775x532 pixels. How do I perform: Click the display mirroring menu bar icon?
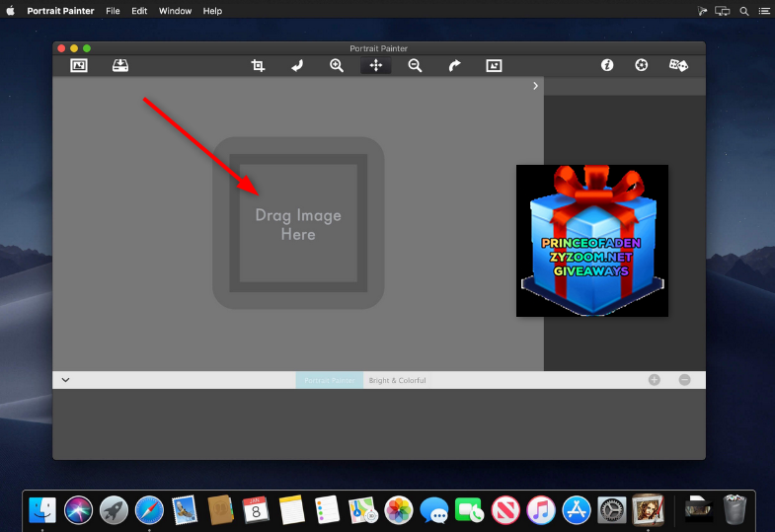point(722,11)
